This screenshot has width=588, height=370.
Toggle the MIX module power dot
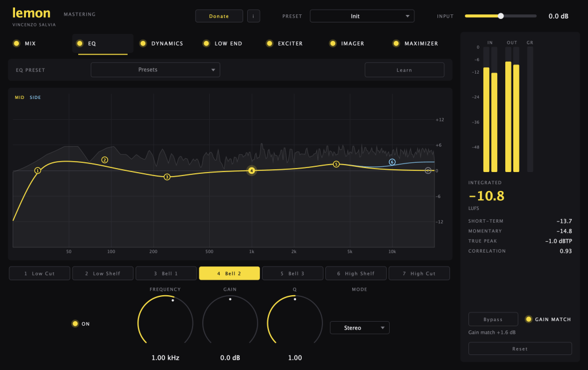[17, 43]
